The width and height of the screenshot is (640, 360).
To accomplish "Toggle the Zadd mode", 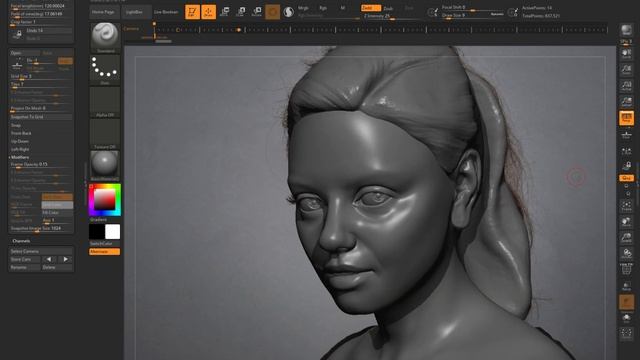I will [x=370, y=8].
